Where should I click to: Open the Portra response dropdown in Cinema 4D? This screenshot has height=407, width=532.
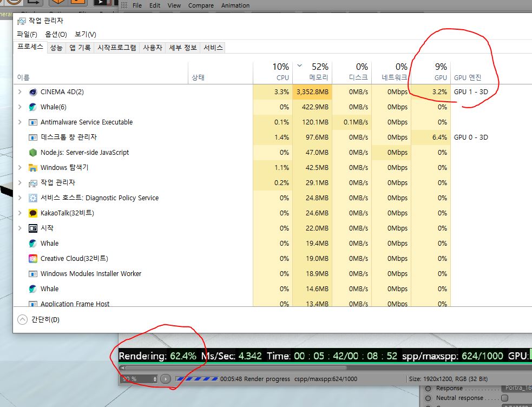coord(516,388)
